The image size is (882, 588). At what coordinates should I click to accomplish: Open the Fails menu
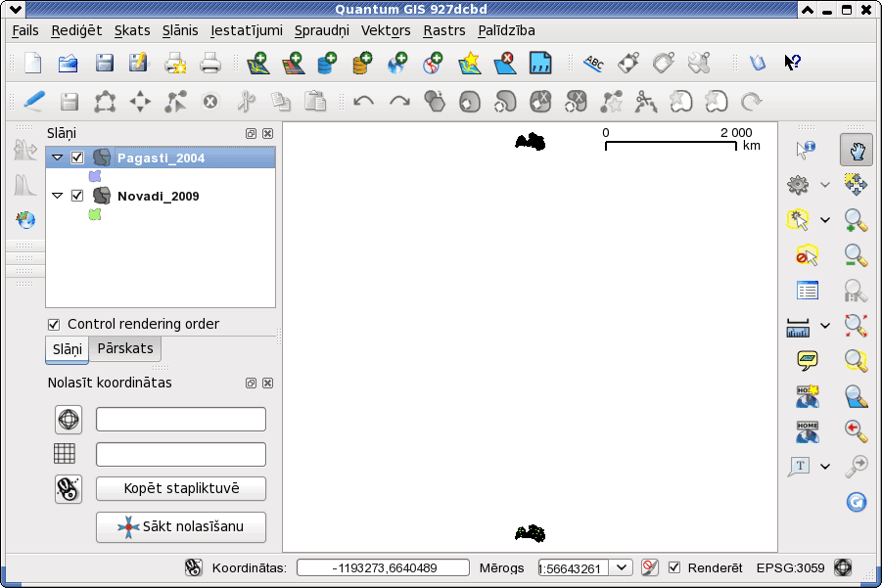click(25, 31)
